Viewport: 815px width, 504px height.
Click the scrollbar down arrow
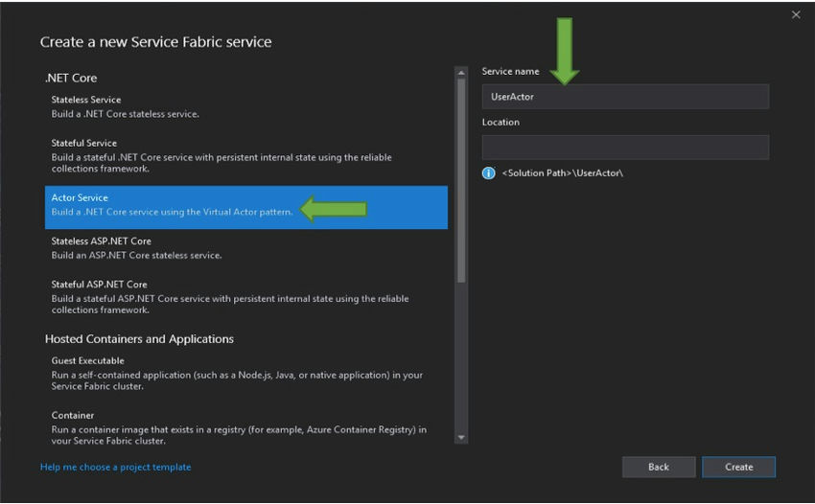(461, 438)
